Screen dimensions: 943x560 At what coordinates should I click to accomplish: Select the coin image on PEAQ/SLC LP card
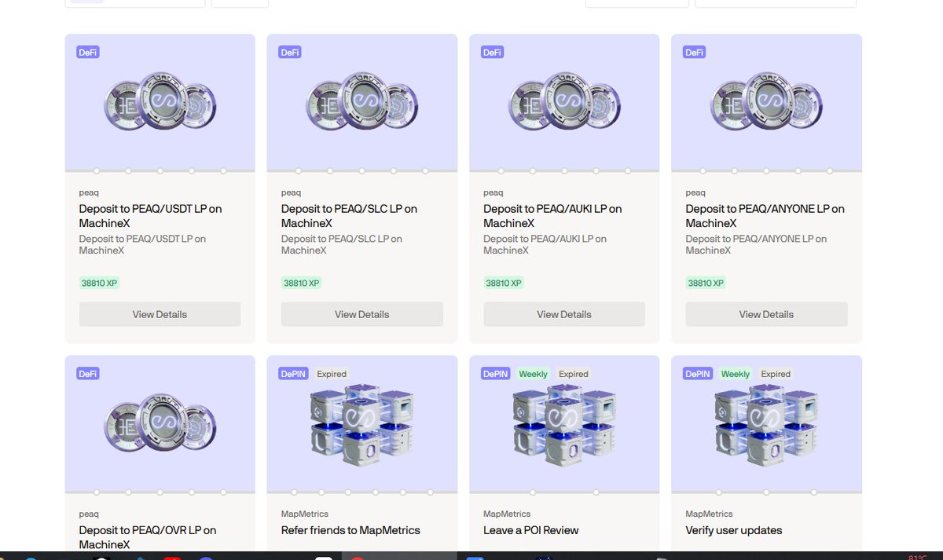[x=362, y=103]
